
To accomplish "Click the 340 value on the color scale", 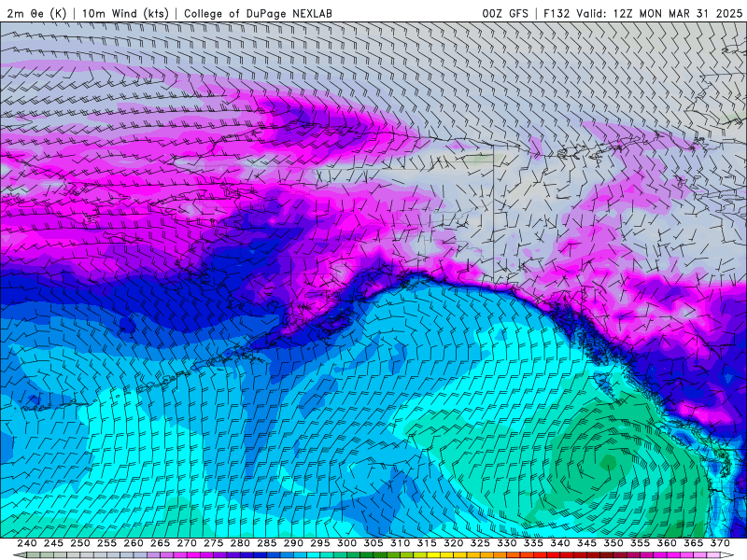I will 560,543.
